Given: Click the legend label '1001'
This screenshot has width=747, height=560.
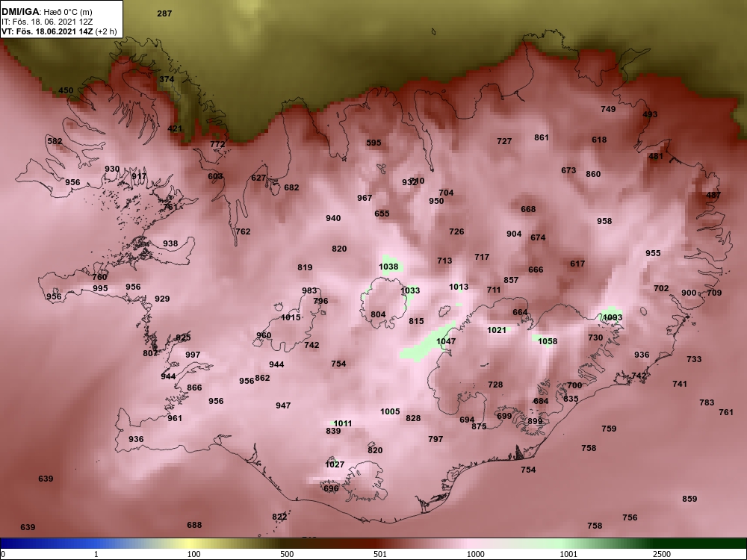Looking at the screenshot, I should click(568, 554).
